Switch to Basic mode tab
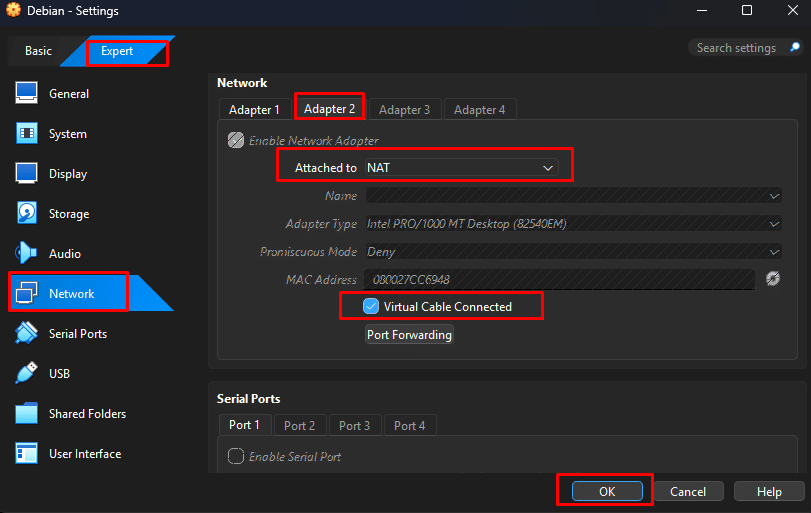The width and height of the screenshot is (811, 513). (x=38, y=51)
